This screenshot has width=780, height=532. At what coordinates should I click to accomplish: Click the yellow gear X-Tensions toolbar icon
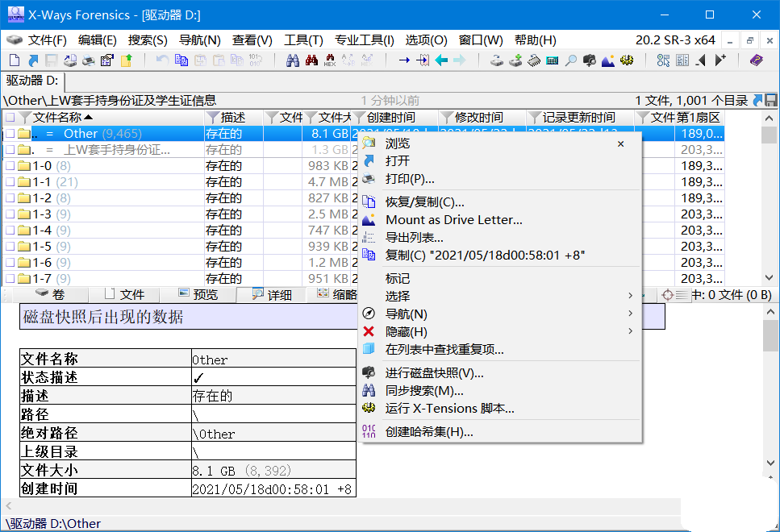coord(627,60)
